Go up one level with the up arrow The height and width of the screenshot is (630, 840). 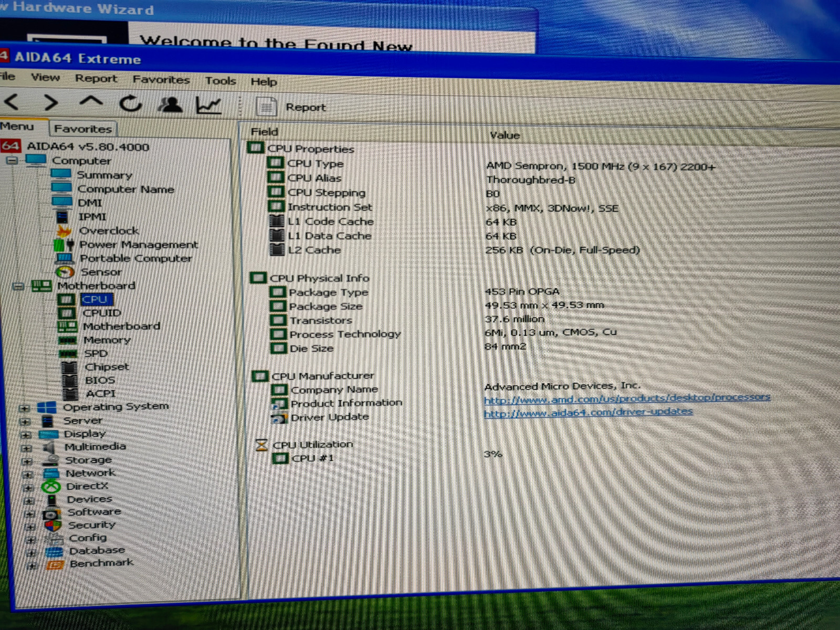[x=91, y=102]
